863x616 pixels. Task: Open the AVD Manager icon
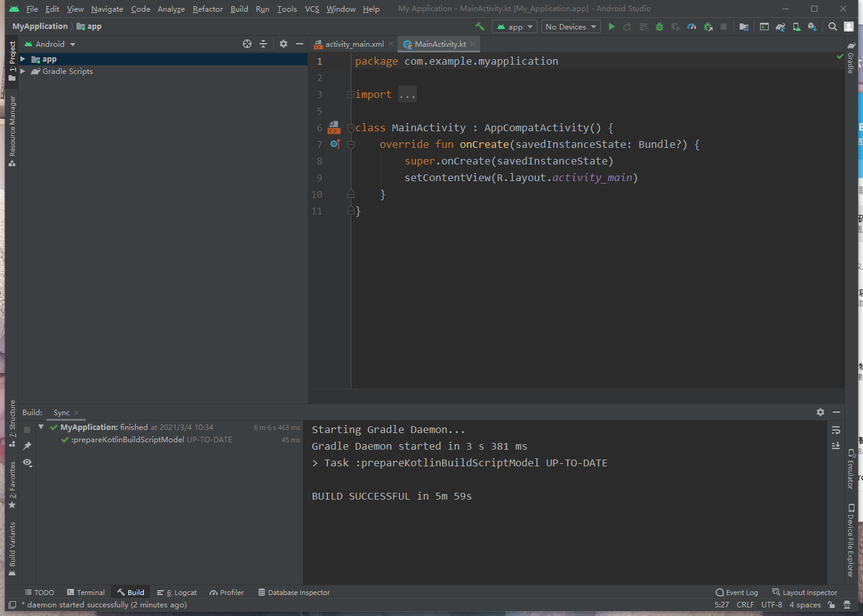click(796, 26)
